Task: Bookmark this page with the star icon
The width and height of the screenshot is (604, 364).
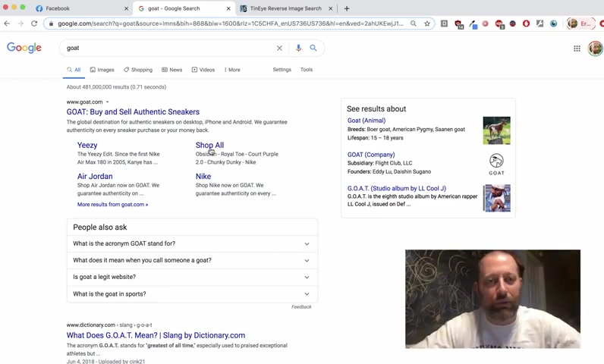Action: [426, 24]
